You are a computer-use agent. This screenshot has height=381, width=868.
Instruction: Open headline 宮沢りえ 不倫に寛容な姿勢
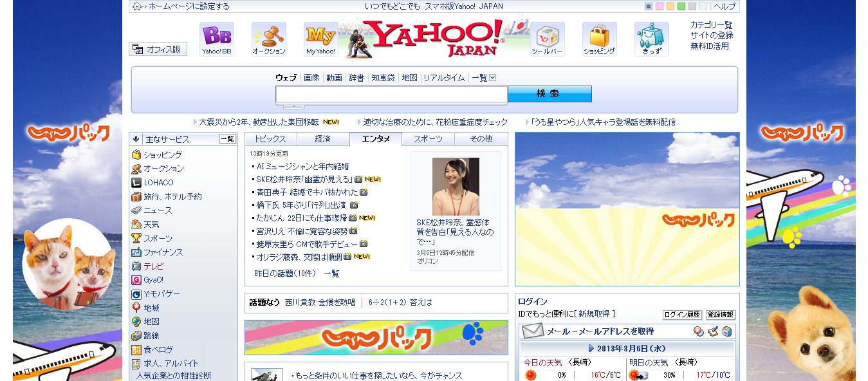pos(302,231)
